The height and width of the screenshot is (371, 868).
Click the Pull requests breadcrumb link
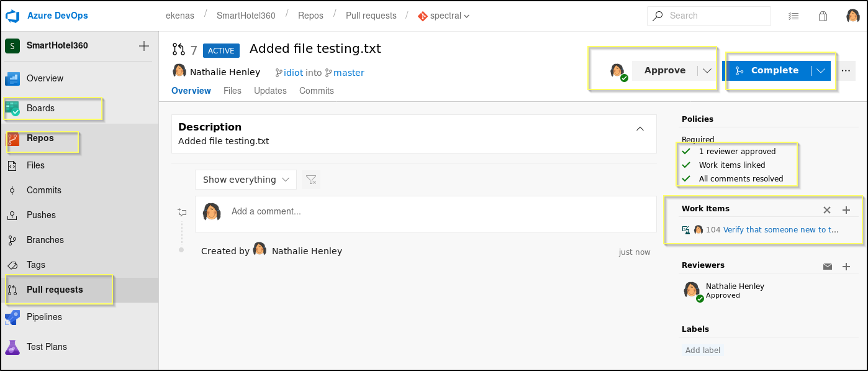click(371, 16)
